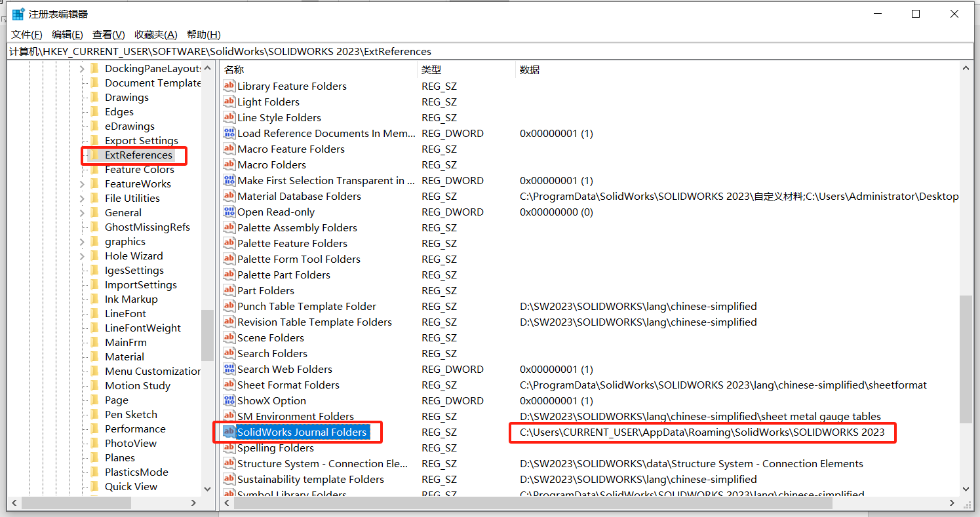Image resolution: width=980 pixels, height=517 pixels.
Task: Click the 数据 column header
Action: pos(530,69)
